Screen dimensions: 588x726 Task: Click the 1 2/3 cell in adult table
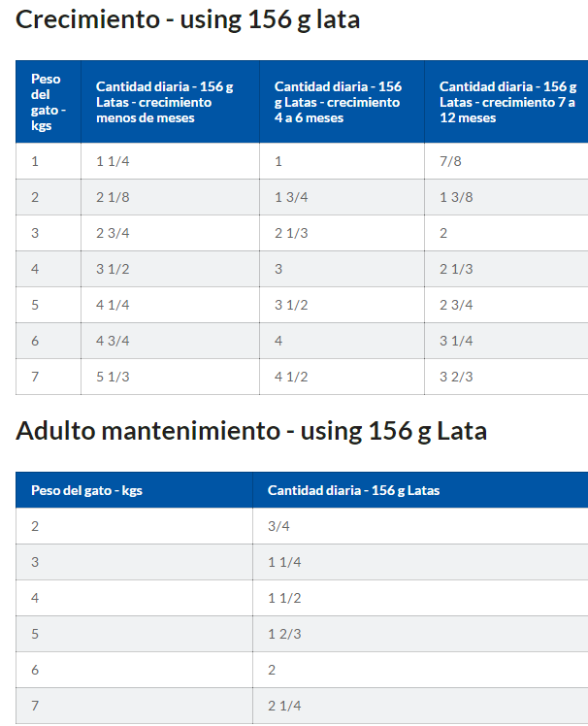coord(284,634)
